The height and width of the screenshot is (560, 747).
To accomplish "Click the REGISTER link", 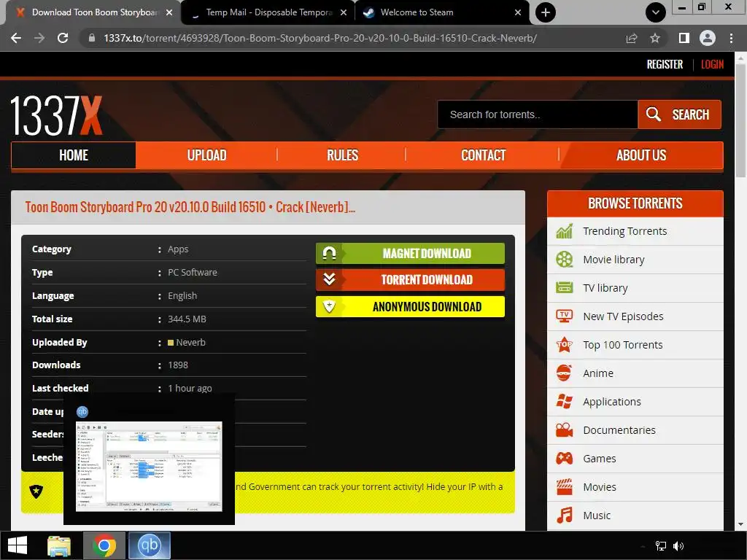I will [665, 64].
